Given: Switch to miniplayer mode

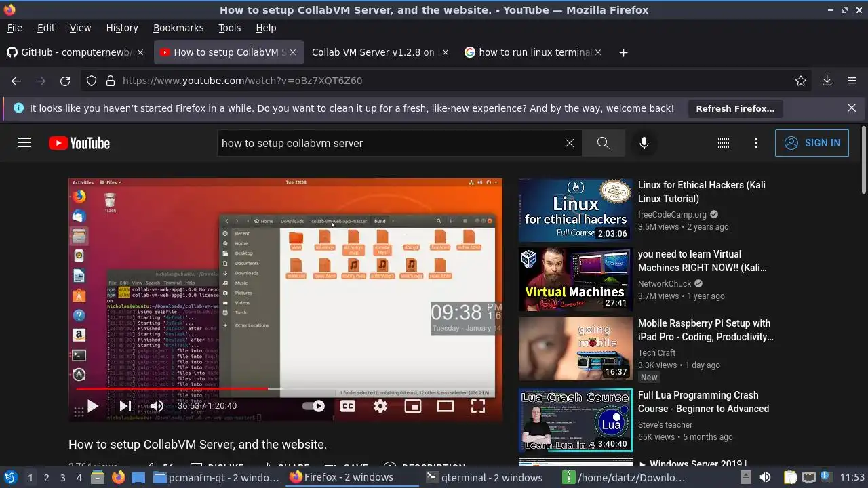Looking at the screenshot, I should click(x=413, y=406).
